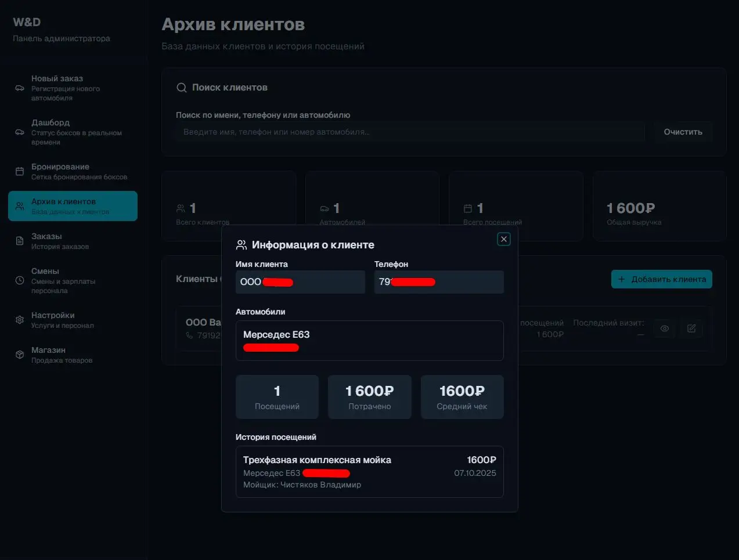Click the Настройки gear icon

[19, 320]
